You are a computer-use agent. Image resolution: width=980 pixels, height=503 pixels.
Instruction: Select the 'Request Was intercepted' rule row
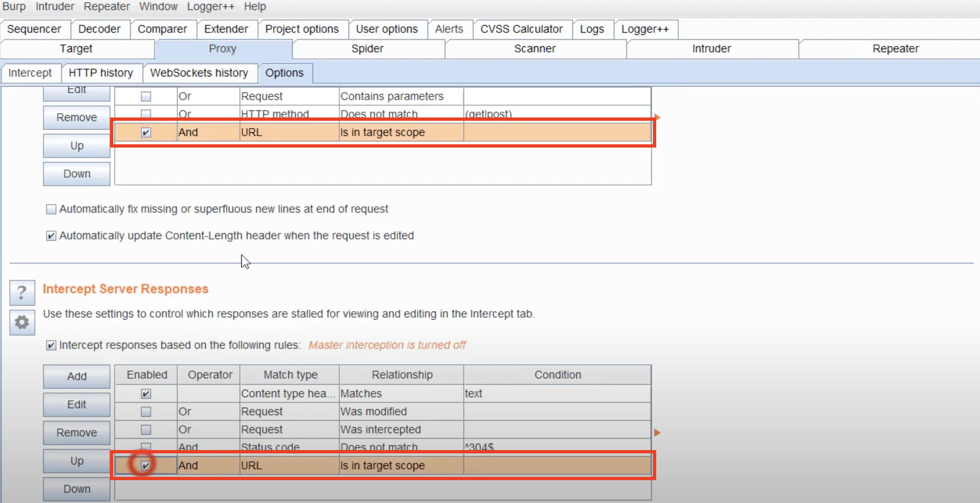(x=380, y=429)
